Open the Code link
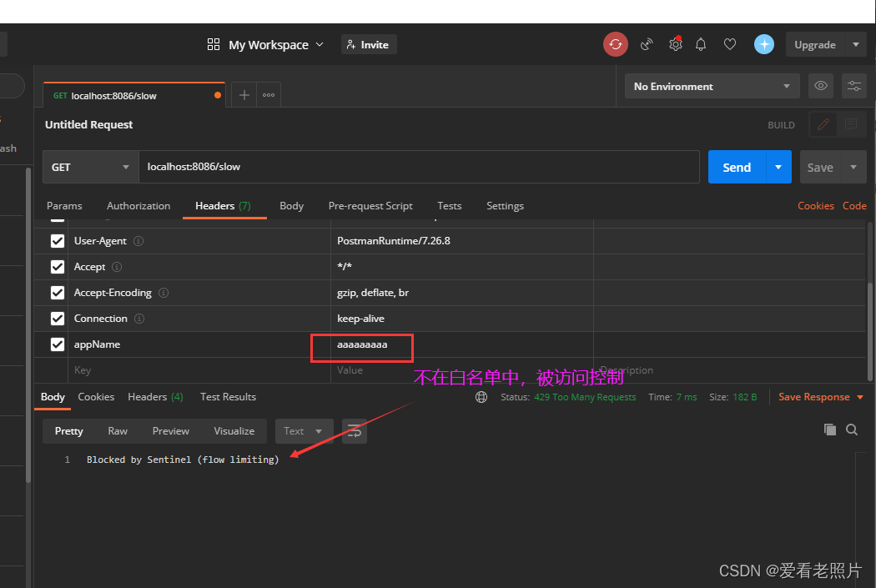Image resolution: width=876 pixels, height=588 pixels. (x=854, y=206)
